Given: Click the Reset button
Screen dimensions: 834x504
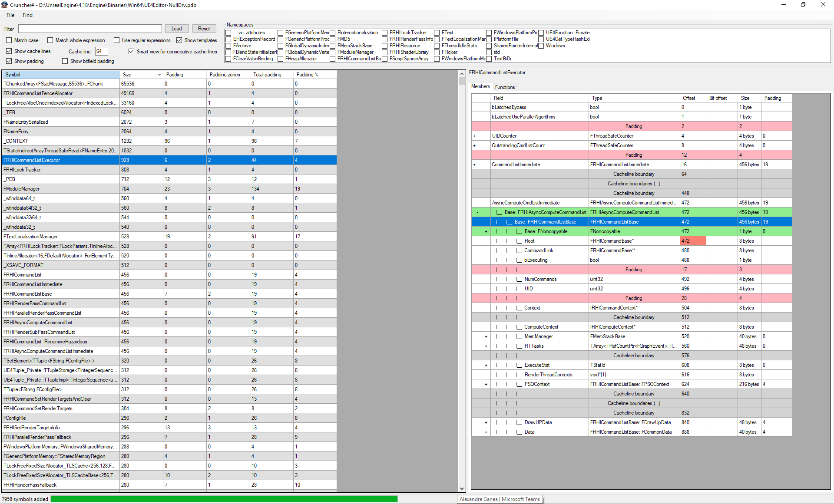Looking at the screenshot, I should [204, 29].
